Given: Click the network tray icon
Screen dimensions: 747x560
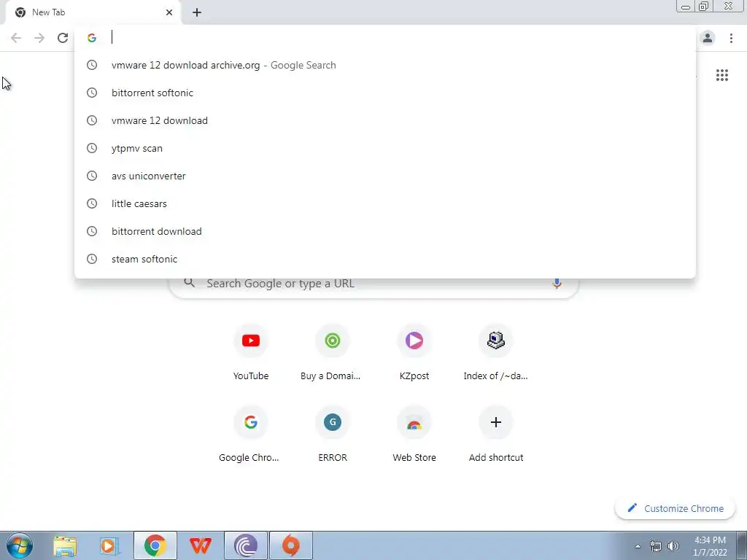Looking at the screenshot, I should click(x=656, y=546).
